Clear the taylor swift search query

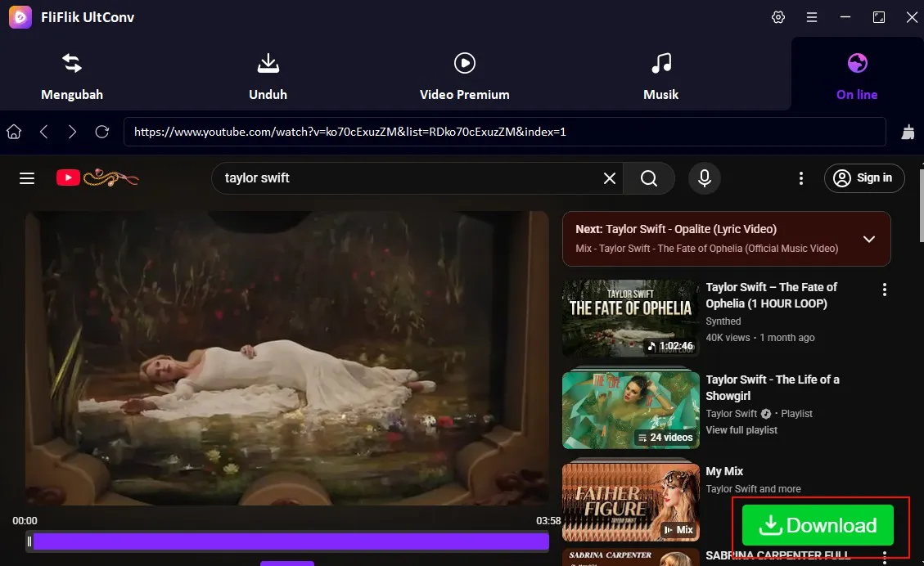(x=609, y=177)
